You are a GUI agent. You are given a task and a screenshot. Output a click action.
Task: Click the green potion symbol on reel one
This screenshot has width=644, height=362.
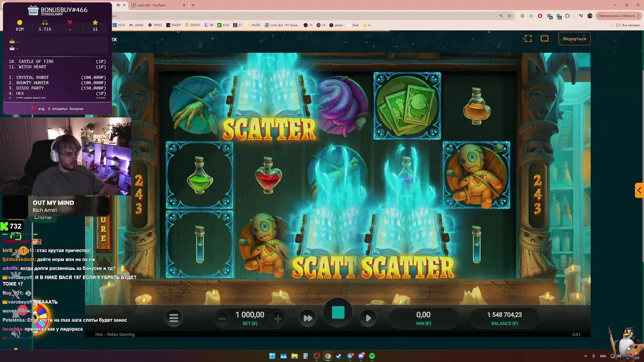200,175
